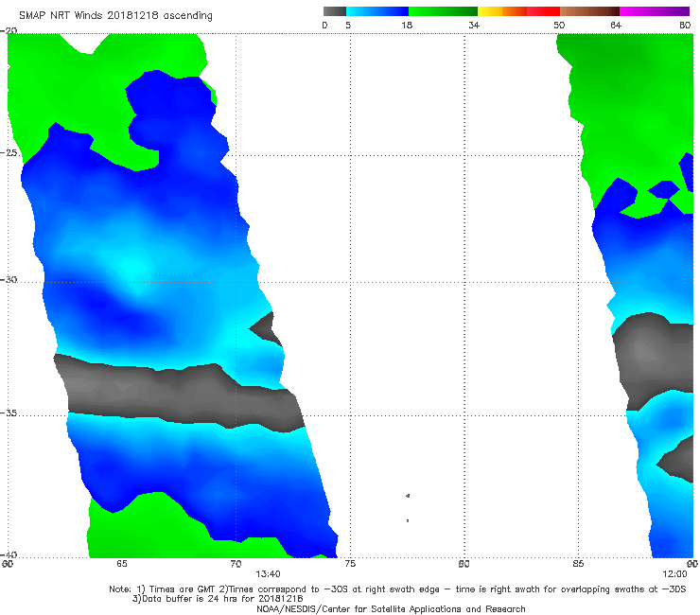Click the magenta-purple segment of the color bar
700x615 pixels.
[x=655, y=11]
